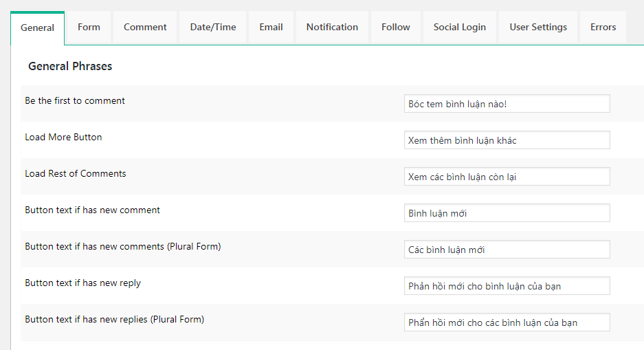
Task: Click the new replies Plural Form field
Action: (507, 322)
